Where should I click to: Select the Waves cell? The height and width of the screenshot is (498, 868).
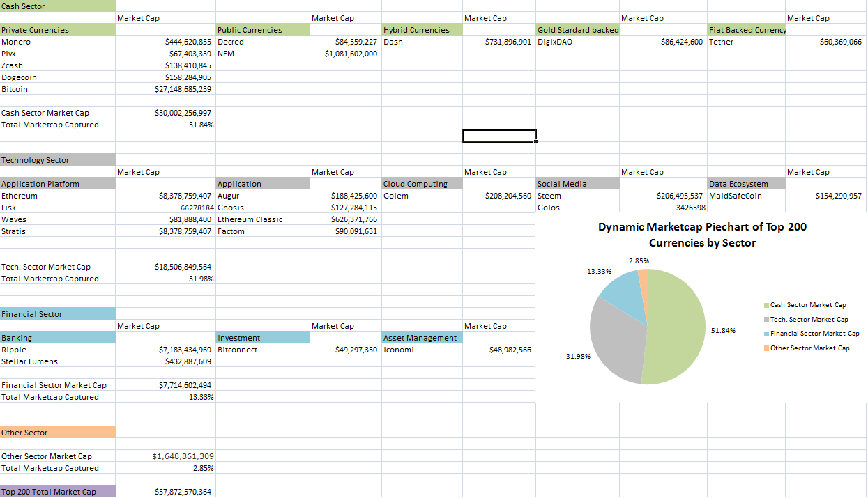[x=58, y=219]
